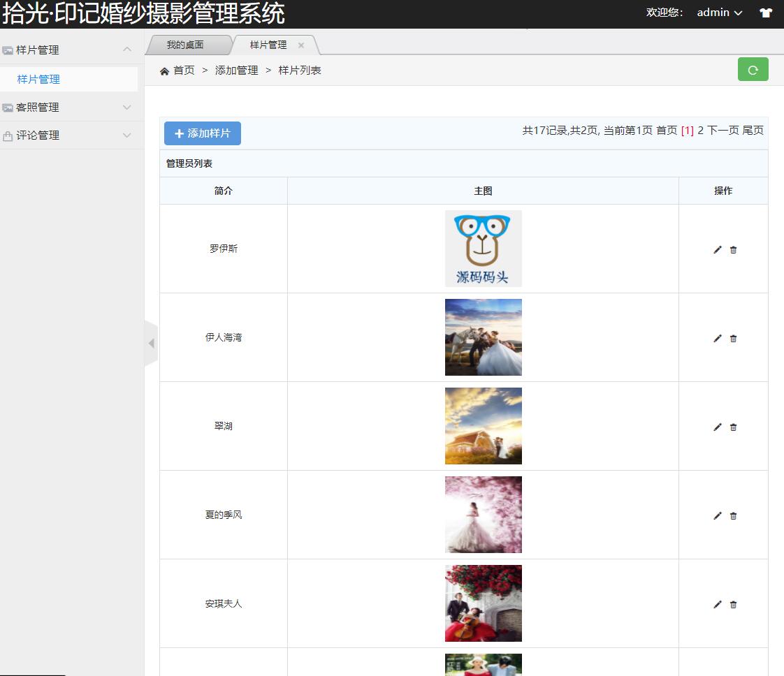Click the 首页 breadcrumb link

pyautogui.click(x=184, y=71)
